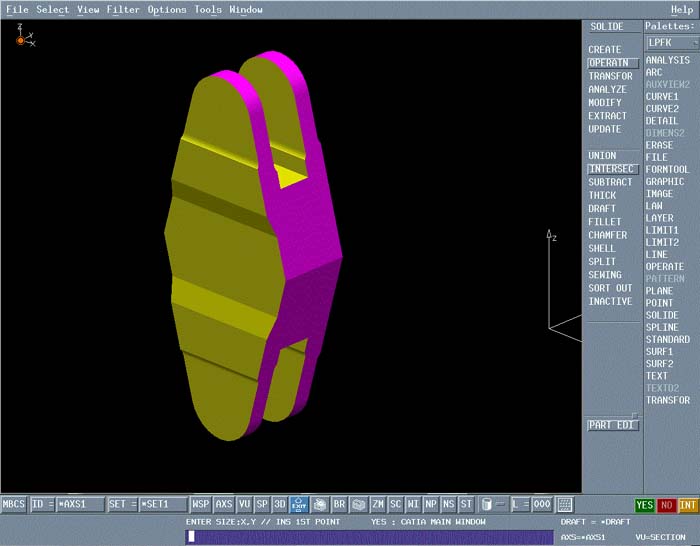Open the LPFK palettes dropdown
Image resolution: width=700 pixels, height=546 pixels.
pos(669,43)
